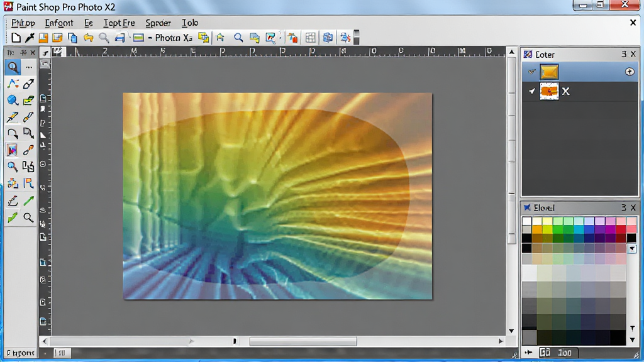Select the colorful picture frame tool

[13, 150]
